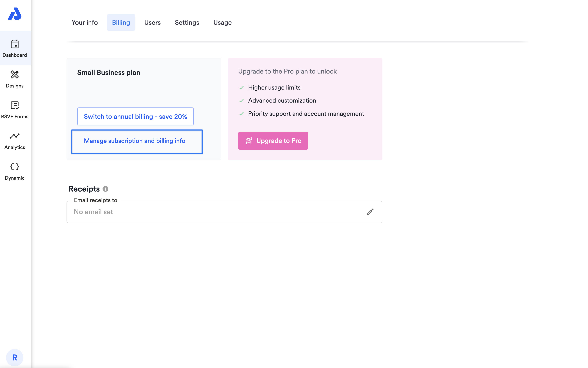Switch to annual billing button
The width and height of the screenshot is (588, 368).
135,117
